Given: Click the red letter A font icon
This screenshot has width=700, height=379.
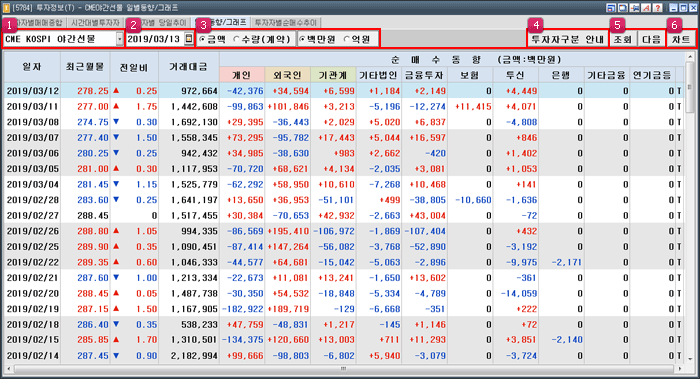Looking at the screenshot, I should [646, 8].
